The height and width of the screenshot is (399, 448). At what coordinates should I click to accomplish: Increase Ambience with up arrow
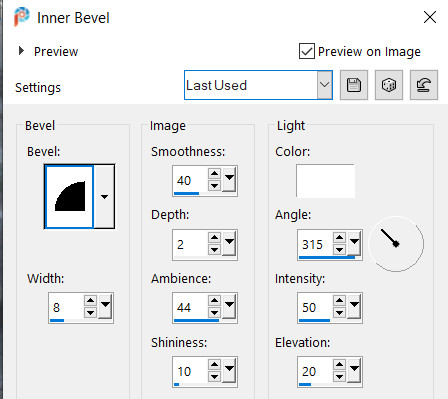pos(214,301)
